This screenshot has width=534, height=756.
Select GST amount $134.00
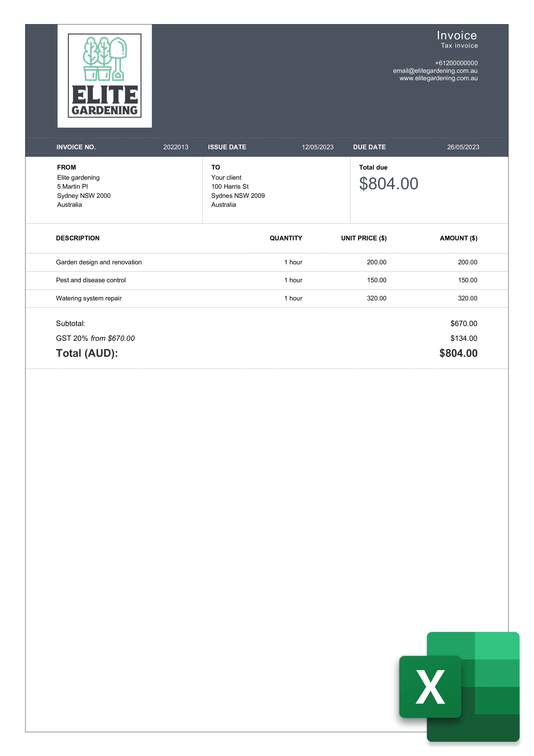tap(464, 338)
